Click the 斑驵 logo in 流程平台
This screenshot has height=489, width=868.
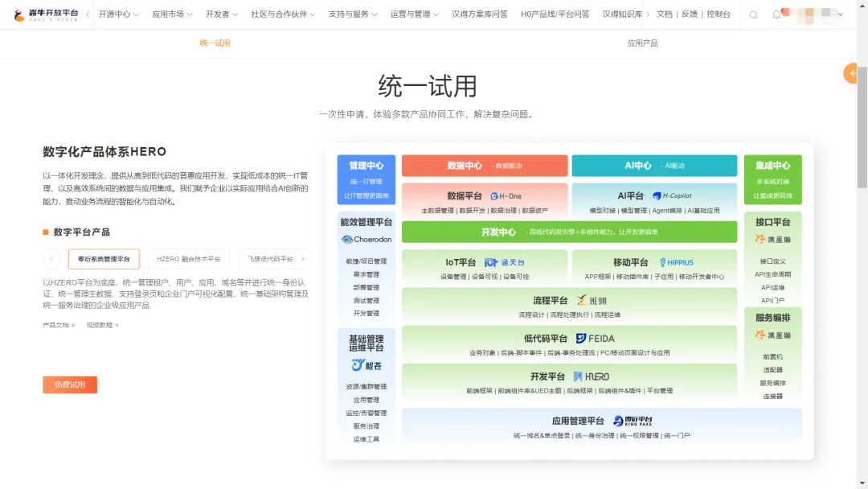pos(592,301)
